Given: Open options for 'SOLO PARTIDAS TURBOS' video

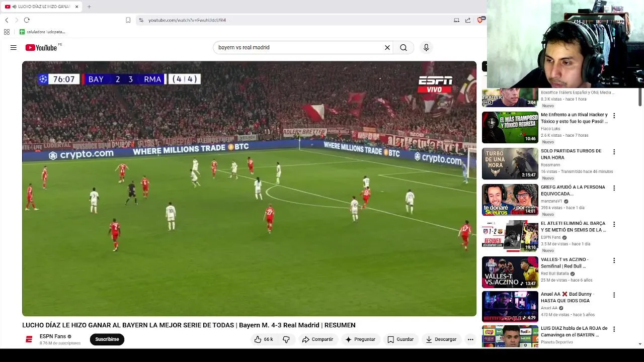Looking at the screenshot, I should (614, 152).
